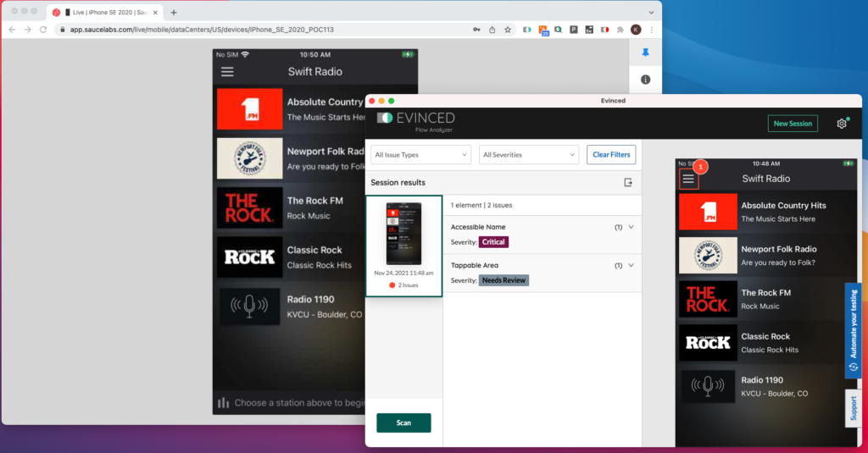Tap Absolute Country 1.FM logo in browser device
Image resolution: width=868 pixels, height=453 pixels.
250,109
